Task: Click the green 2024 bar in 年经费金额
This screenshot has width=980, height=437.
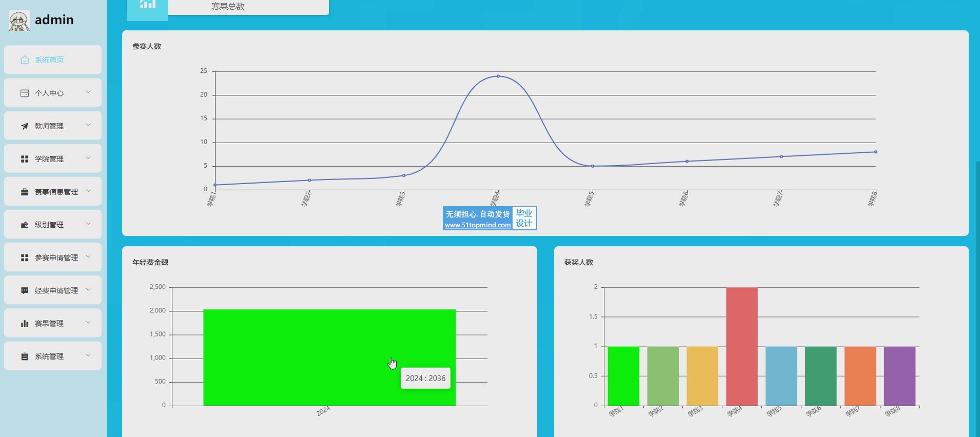Action: click(x=329, y=357)
